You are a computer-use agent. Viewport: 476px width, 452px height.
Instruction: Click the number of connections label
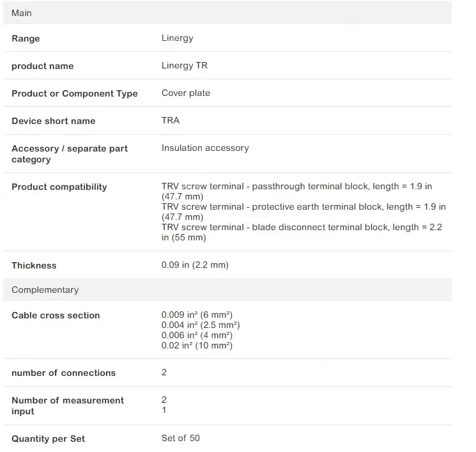[x=63, y=373]
